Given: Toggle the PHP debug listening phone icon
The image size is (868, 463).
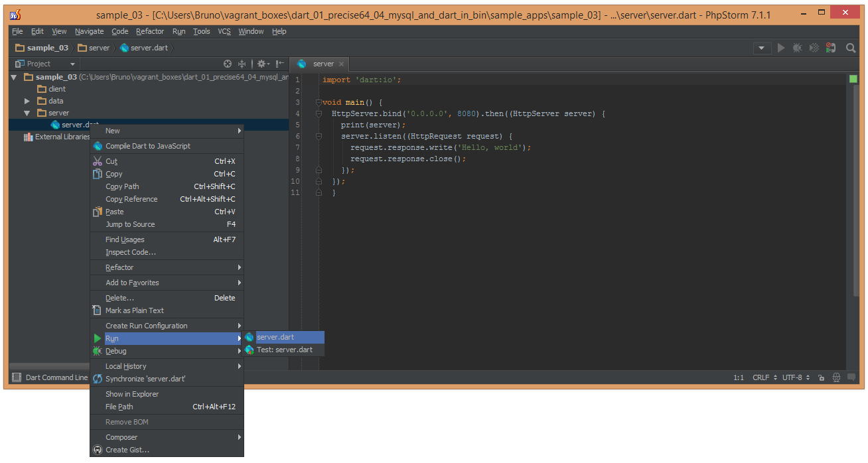Looking at the screenshot, I should pyautogui.click(x=831, y=48).
